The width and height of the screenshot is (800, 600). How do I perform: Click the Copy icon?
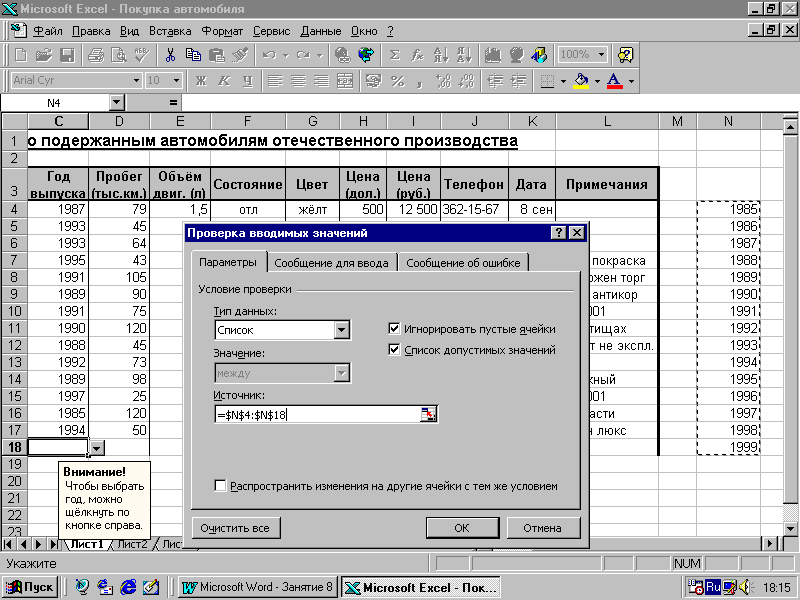pos(193,55)
